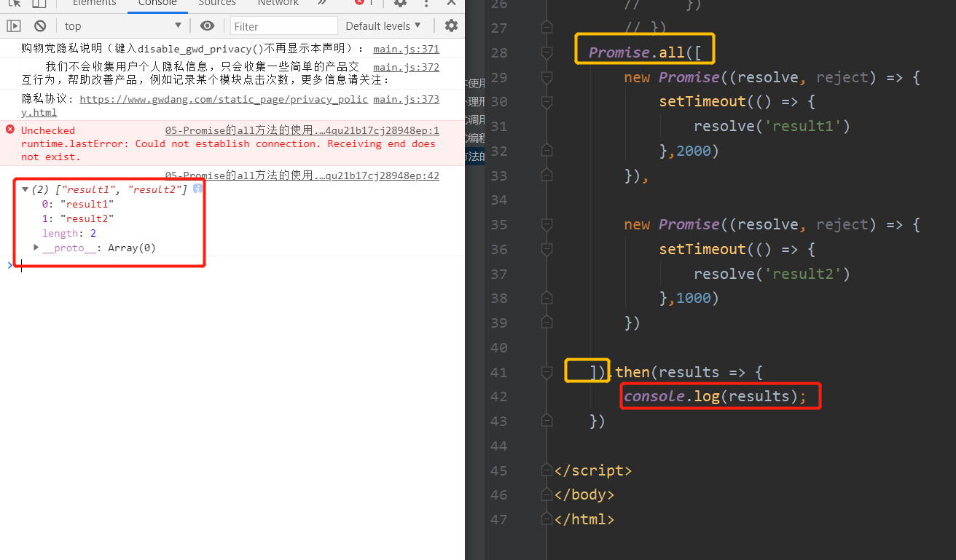Click resolve('result2') on line 37
956x560 pixels.
coord(772,274)
